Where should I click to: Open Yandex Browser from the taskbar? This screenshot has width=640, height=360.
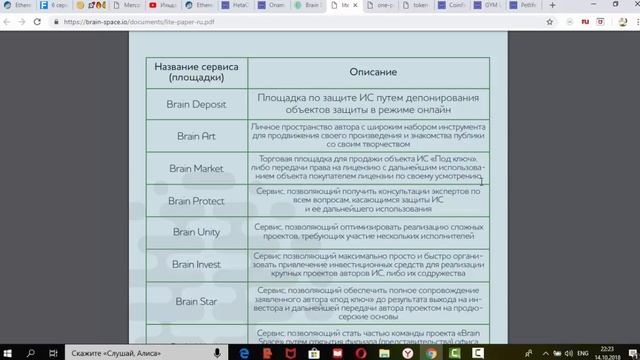point(407,353)
